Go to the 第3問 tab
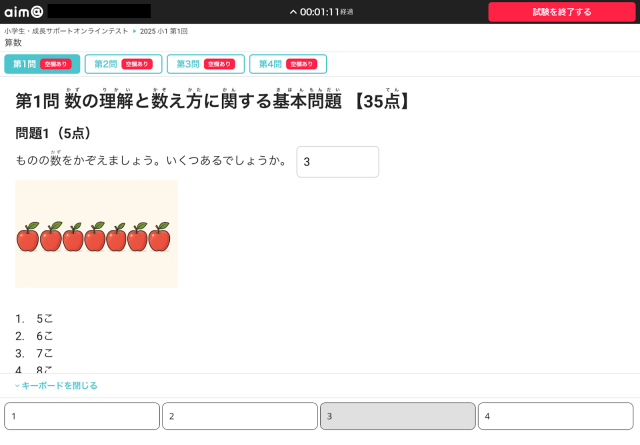Screen dimensions: 640x445 [x=204, y=64]
